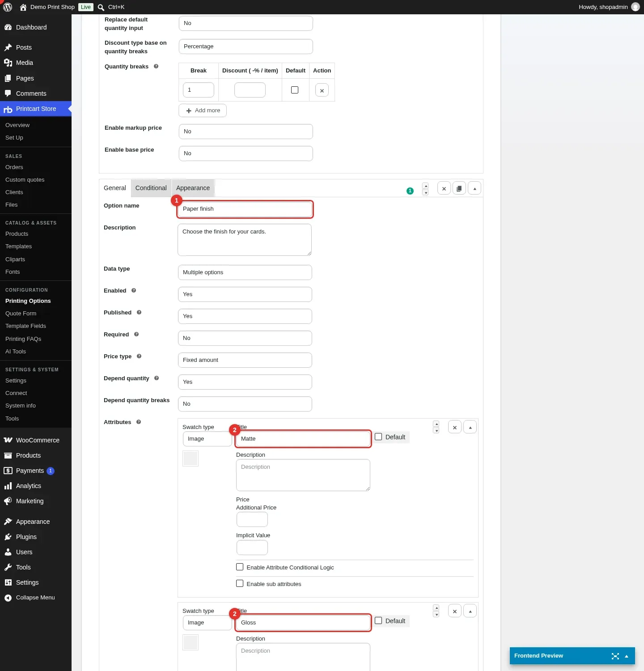Change the Required dropdown value
644x671 pixels.
[245, 338]
